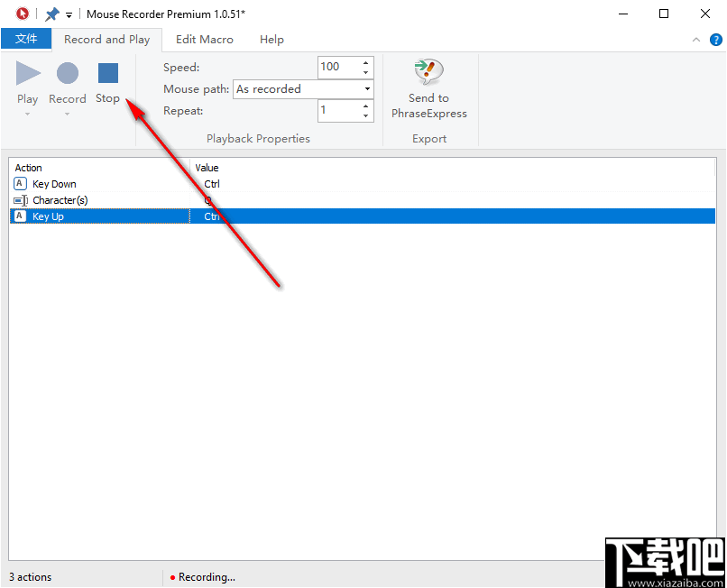This screenshot has height=588, width=727.
Task: Open Help via the question mark icon
Action: 715,40
